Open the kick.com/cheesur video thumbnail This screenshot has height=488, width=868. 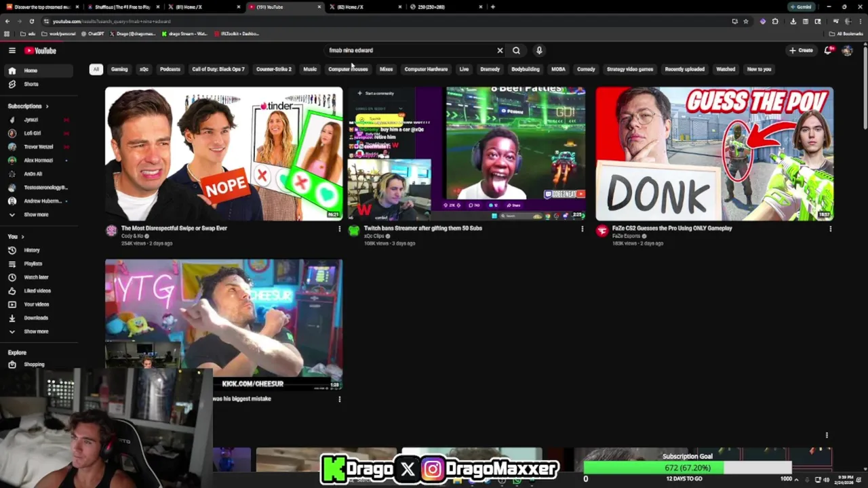pos(224,324)
